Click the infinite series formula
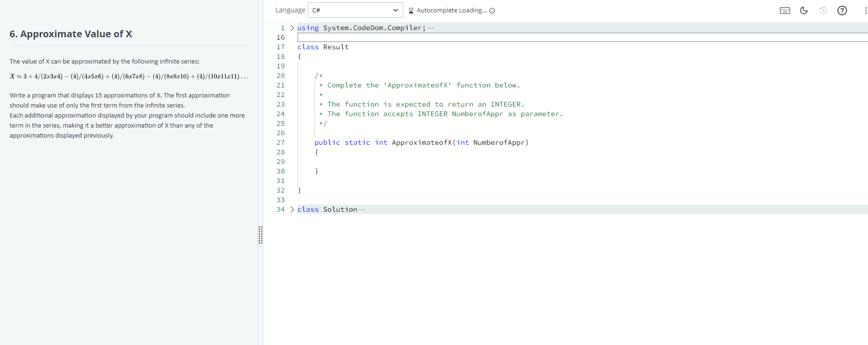 click(x=129, y=76)
